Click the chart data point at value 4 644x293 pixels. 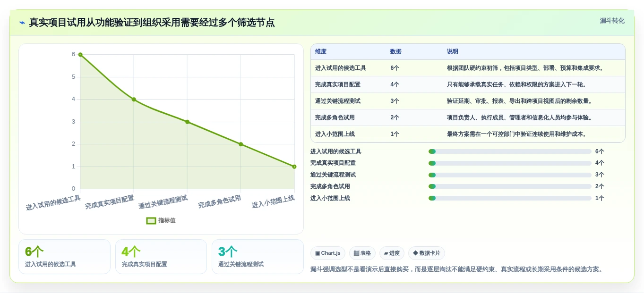coord(134,99)
